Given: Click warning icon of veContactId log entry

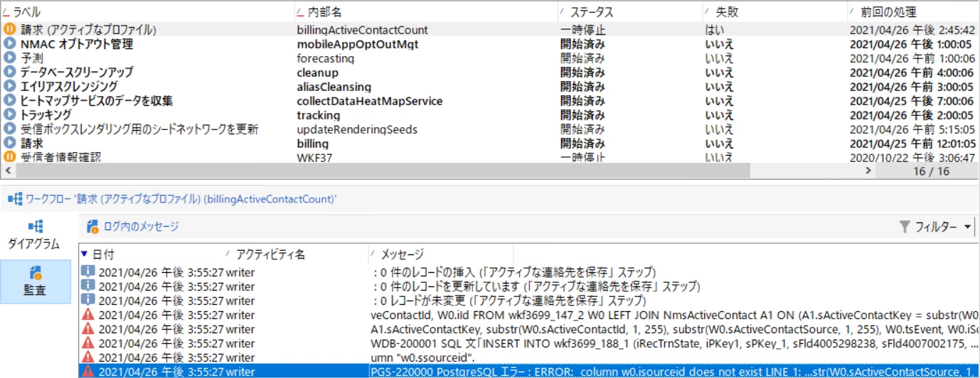Looking at the screenshot, I should [88, 314].
